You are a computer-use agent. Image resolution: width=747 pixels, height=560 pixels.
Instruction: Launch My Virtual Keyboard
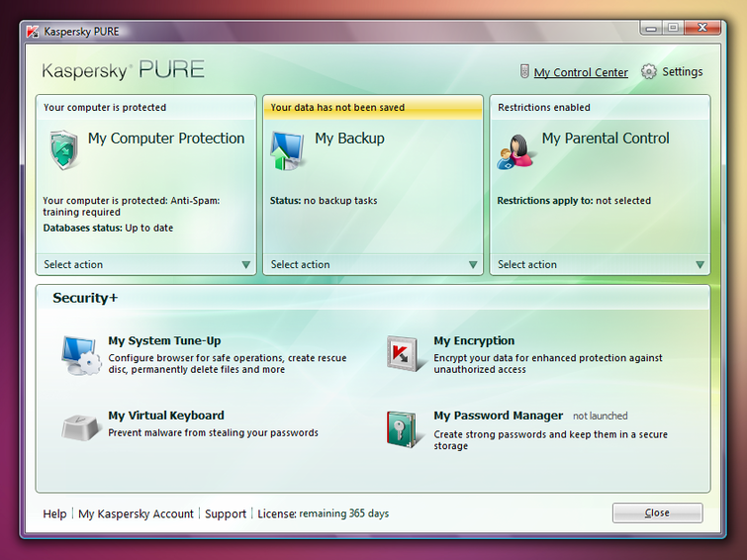tap(166, 416)
